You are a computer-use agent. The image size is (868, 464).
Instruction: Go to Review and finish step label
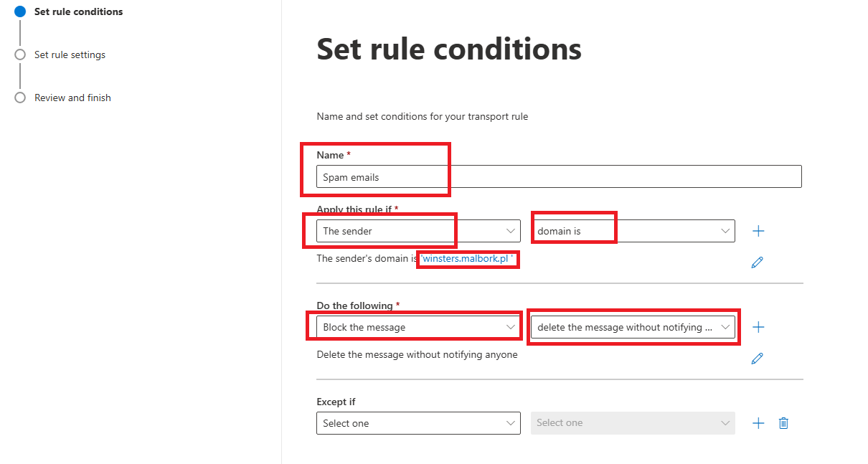(x=72, y=98)
